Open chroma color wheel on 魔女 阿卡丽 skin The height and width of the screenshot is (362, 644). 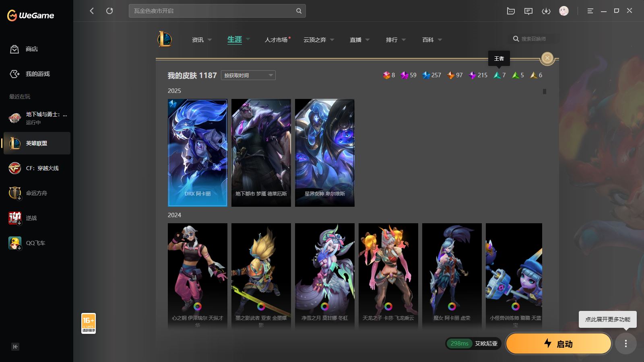click(452, 306)
